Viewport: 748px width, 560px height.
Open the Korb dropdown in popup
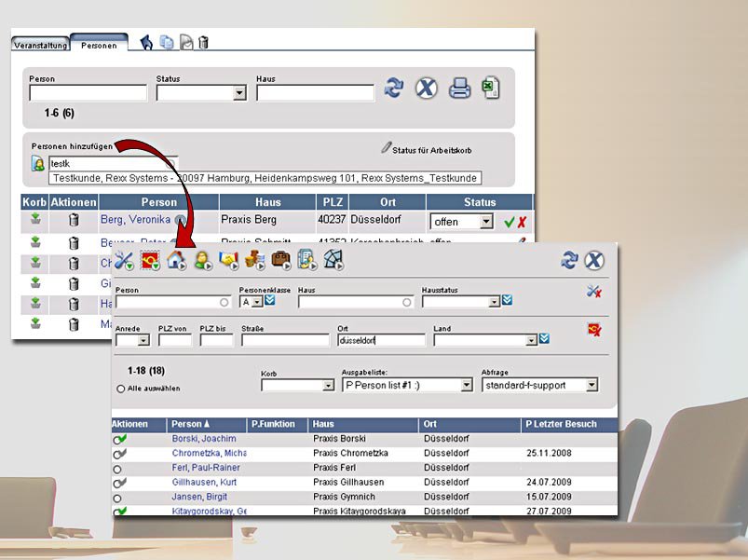(328, 386)
